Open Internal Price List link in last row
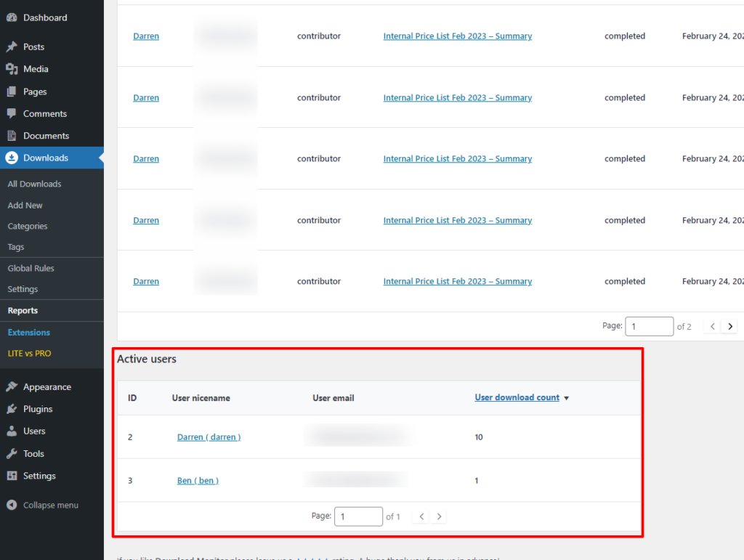Image resolution: width=744 pixels, height=560 pixels. click(x=458, y=281)
